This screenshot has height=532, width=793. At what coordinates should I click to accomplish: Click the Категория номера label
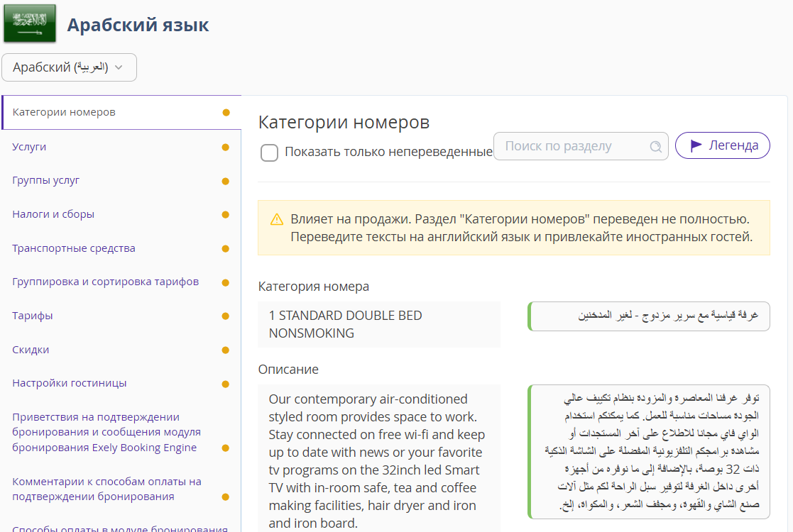pos(314,287)
